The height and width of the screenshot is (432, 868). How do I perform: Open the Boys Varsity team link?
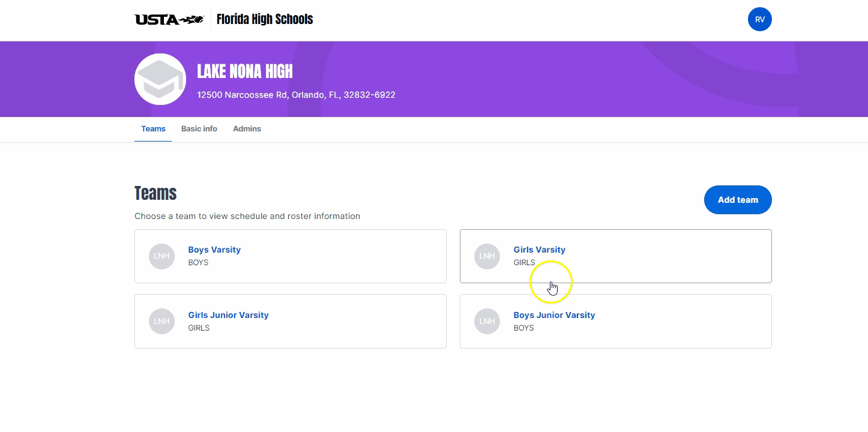pyautogui.click(x=214, y=250)
